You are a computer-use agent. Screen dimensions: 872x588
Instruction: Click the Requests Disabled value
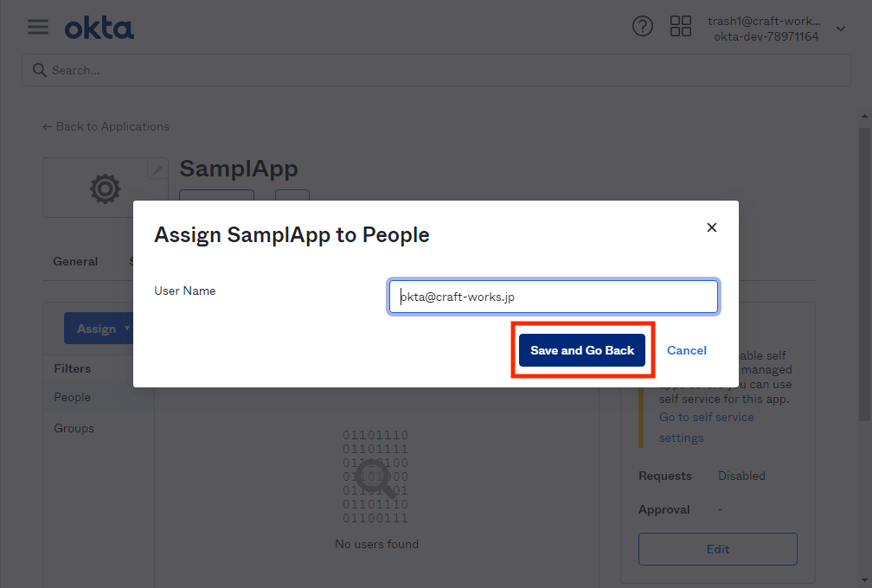[x=741, y=476]
